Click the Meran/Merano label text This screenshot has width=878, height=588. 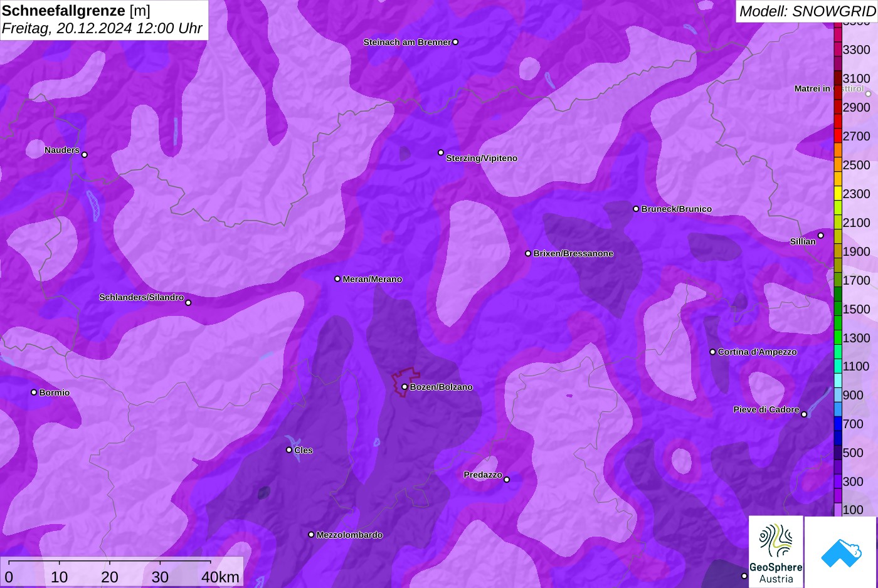(x=373, y=279)
